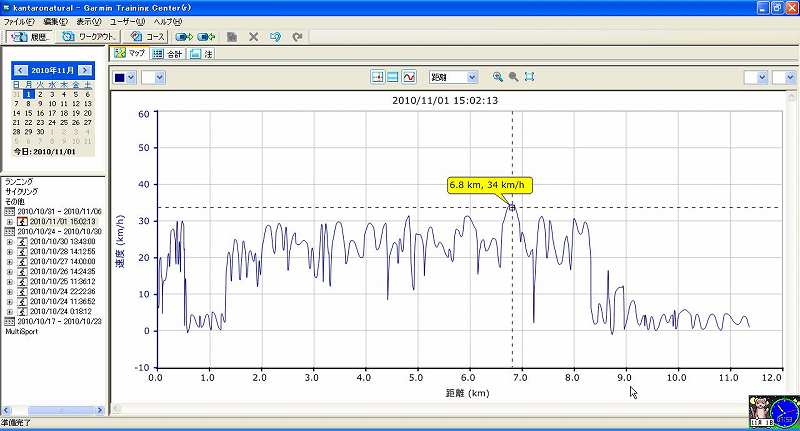Image resolution: width=800 pixels, height=431 pixels.
Task: Go to previous month in calendar
Action: pos(20,70)
